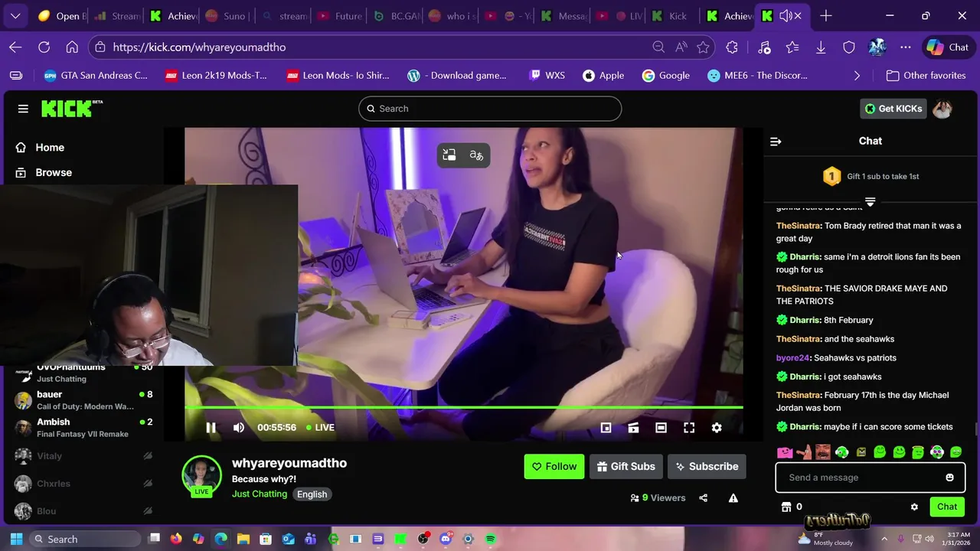
Task: Bookmark this page with star icon
Action: click(704, 47)
